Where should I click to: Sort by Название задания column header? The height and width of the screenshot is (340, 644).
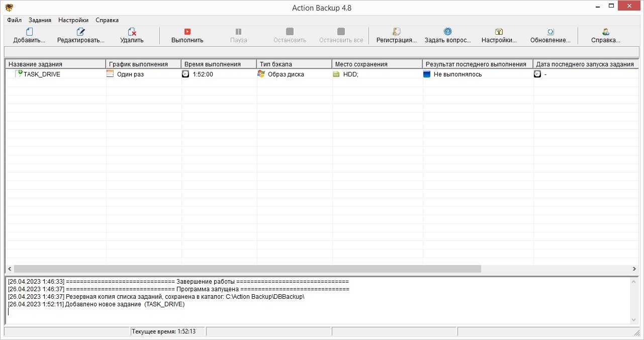tap(55, 64)
